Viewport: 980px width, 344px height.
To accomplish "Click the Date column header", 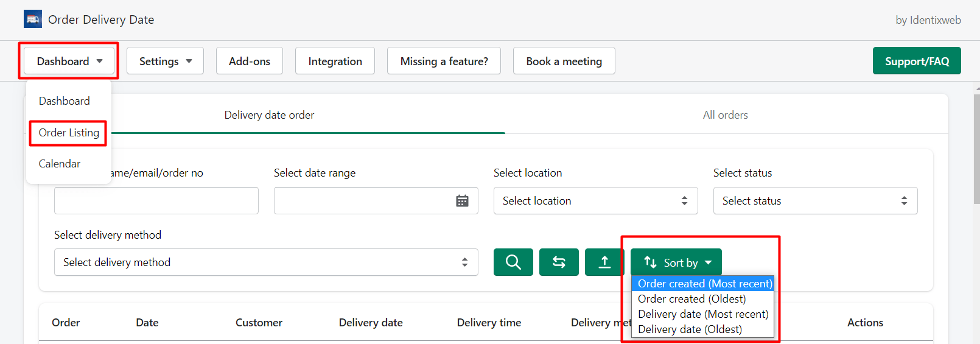I will (x=147, y=323).
